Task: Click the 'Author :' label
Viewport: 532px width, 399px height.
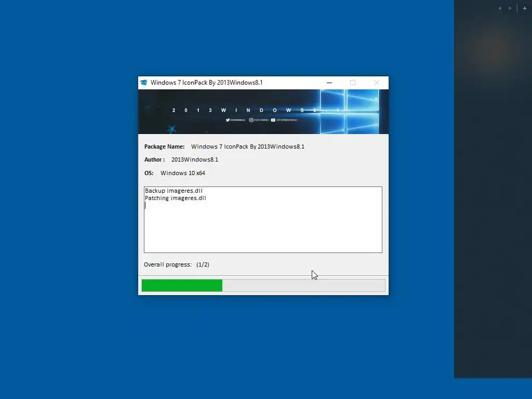Action: click(x=154, y=159)
